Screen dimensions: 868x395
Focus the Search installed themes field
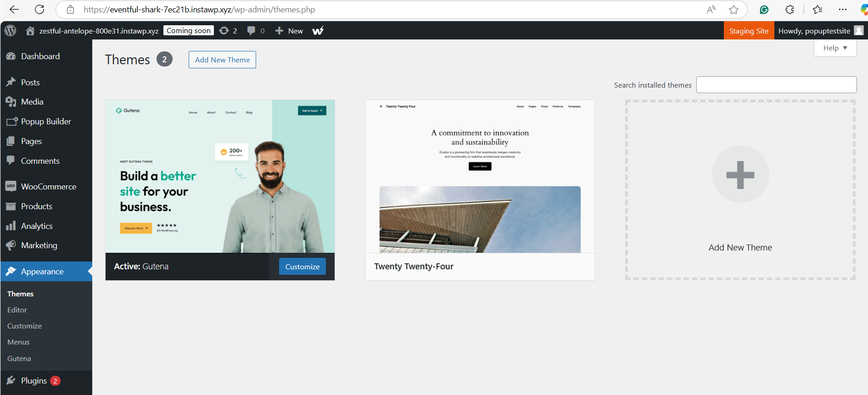coord(777,85)
